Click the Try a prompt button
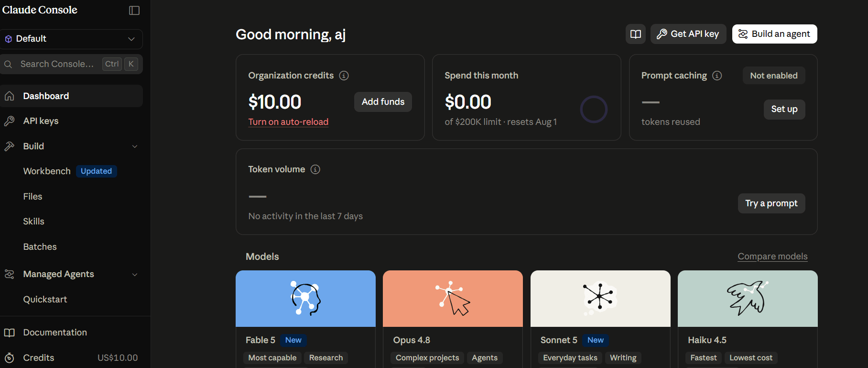868x368 pixels. [771, 203]
